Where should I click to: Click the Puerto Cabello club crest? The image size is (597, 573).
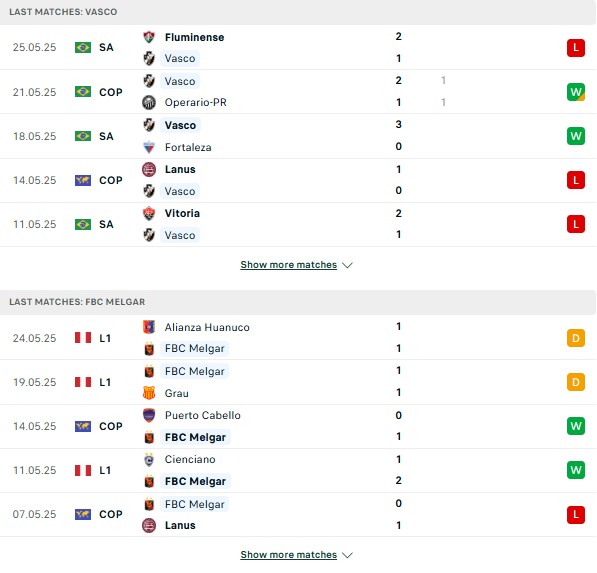point(149,415)
